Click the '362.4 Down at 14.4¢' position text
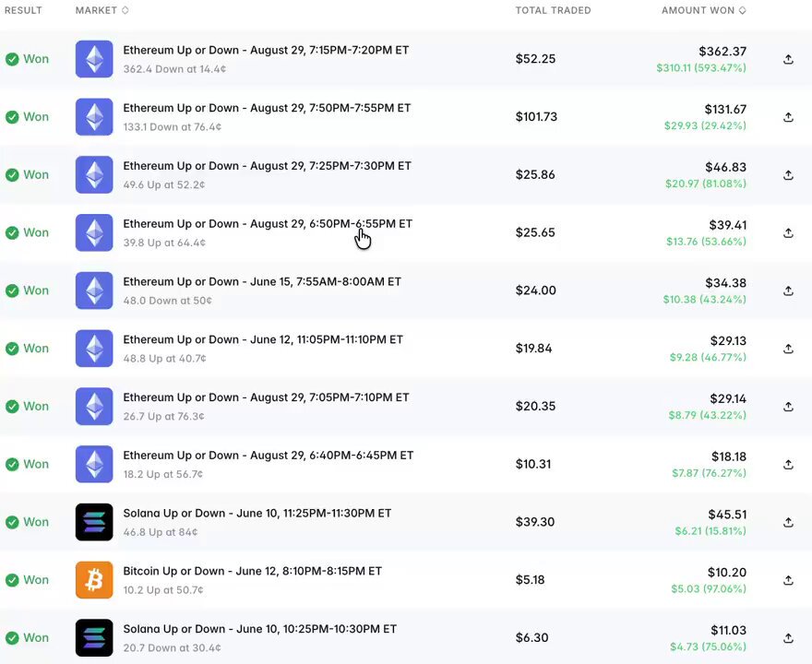Screen dimensions: 812x664 click(x=174, y=69)
